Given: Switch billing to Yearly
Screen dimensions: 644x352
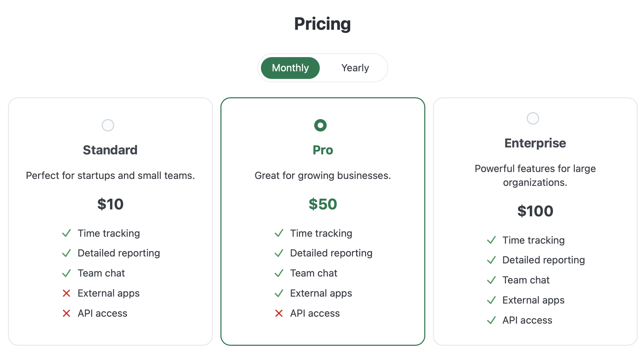Looking at the screenshot, I should tap(355, 68).
